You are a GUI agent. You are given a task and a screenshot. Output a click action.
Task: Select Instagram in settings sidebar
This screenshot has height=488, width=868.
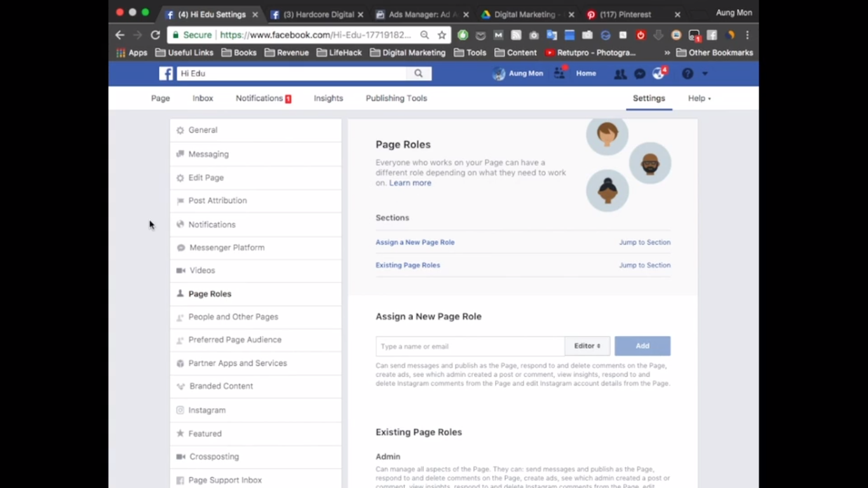255,410
